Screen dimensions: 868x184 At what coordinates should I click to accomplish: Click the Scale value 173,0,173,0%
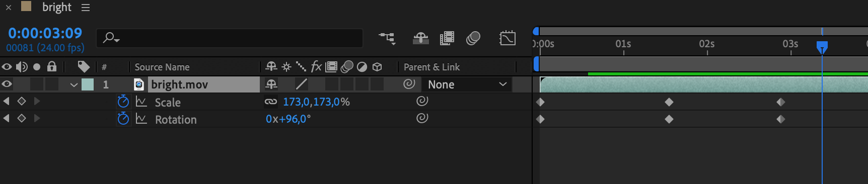pos(316,102)
